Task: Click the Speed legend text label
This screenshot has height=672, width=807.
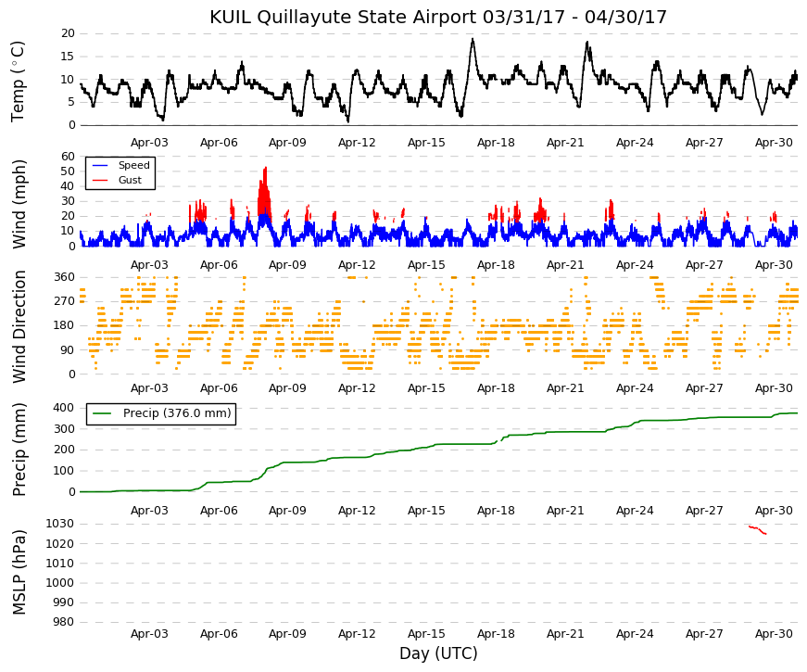Action: pyautogui.click(x=133, y=165)
